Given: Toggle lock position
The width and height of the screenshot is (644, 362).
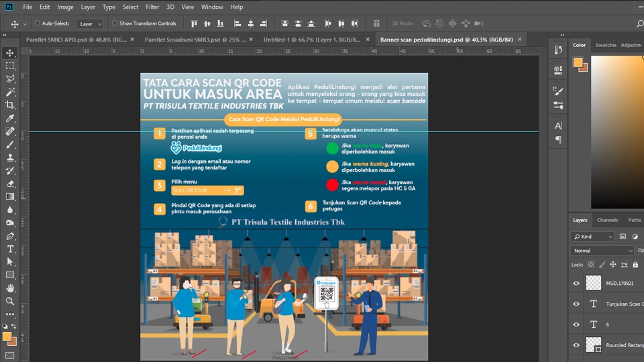Looking at the screenshot, I should click(x=612, y=265).
